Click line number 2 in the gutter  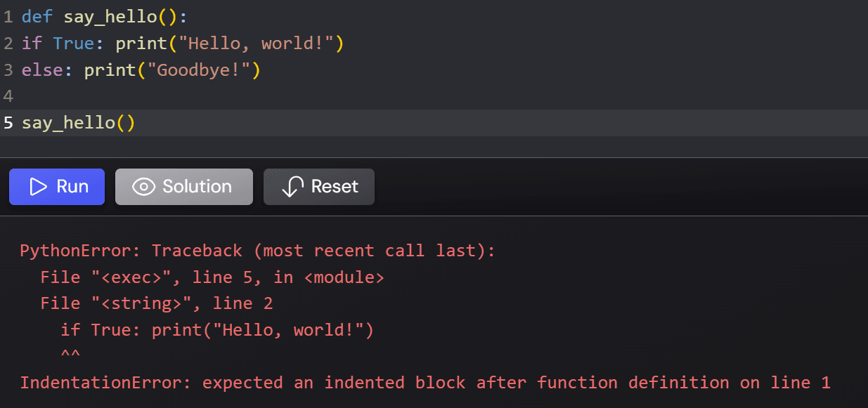click(x=8, y=43)
